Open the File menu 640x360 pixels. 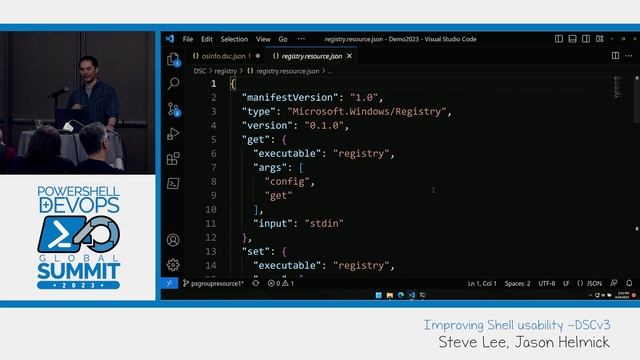tap(188, 39)
